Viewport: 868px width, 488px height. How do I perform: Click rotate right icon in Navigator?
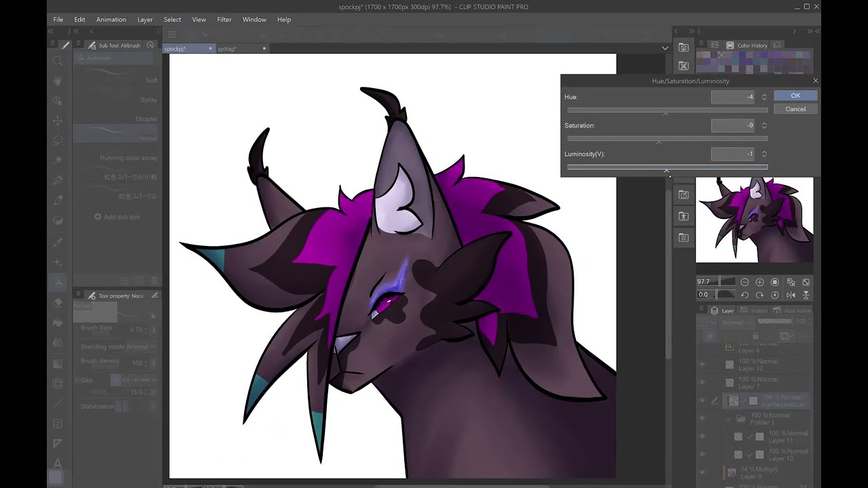pyautogui.click(x=759, y=295)
